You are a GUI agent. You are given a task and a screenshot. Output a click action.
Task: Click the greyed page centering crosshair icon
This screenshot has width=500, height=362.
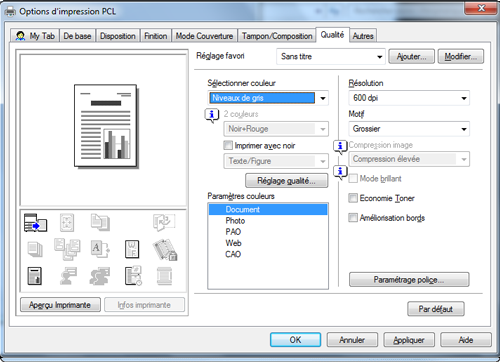[67, 223]
